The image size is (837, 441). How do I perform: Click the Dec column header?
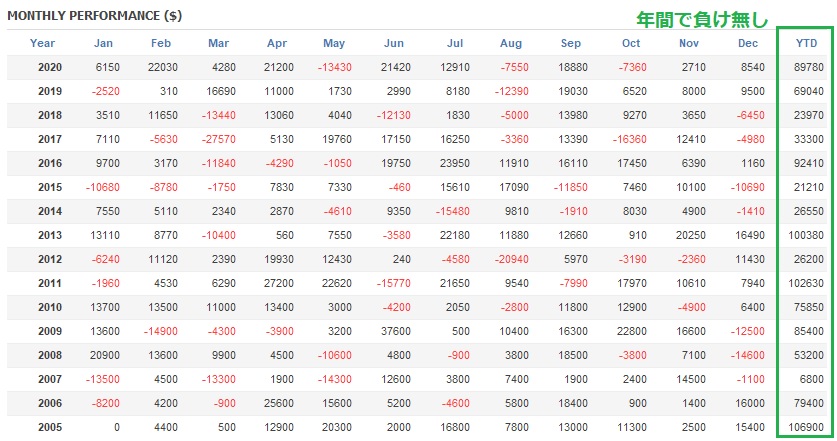(748, 43)
